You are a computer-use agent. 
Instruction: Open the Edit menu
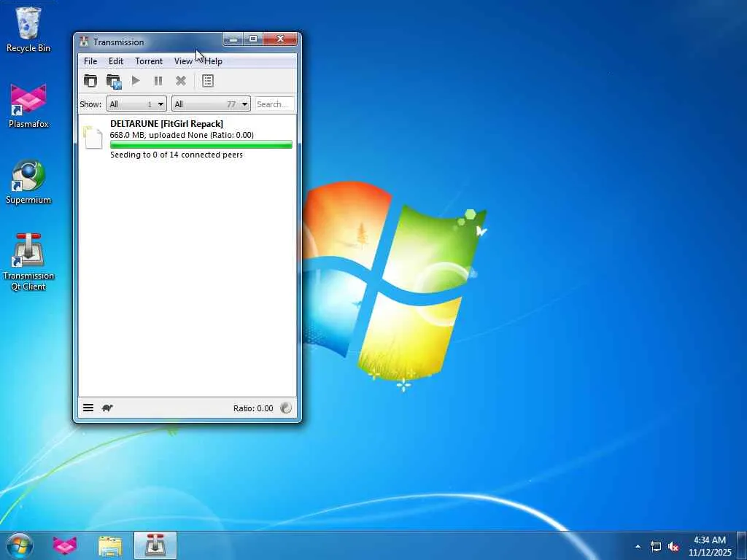[x=116, y=61]
